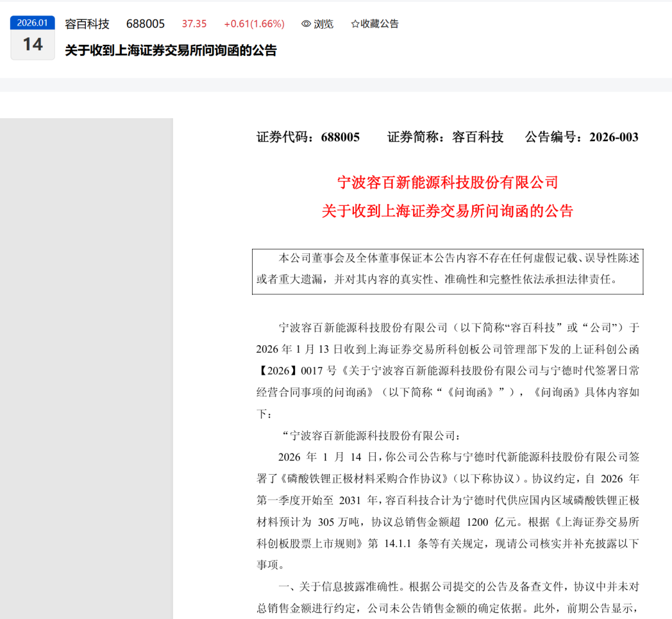Viewport: 672px width, 619px height.
Task: Click line 材料预计为 305 万吨
Action: [447, 522]
